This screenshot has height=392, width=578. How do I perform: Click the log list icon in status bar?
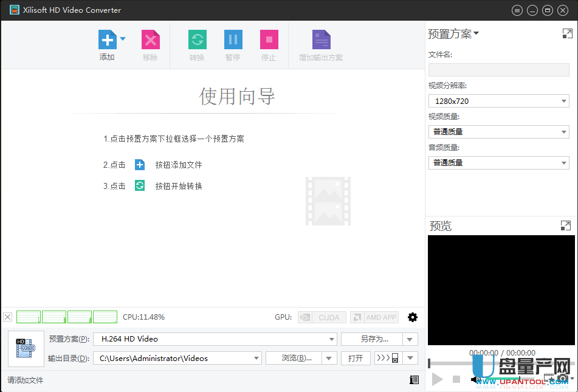[414, 380]
